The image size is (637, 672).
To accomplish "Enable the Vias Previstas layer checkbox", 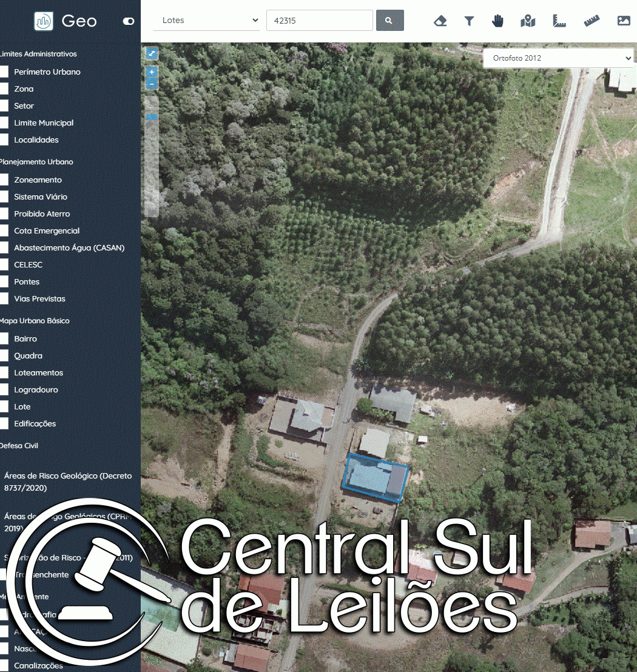I will (x=4, y=299).
